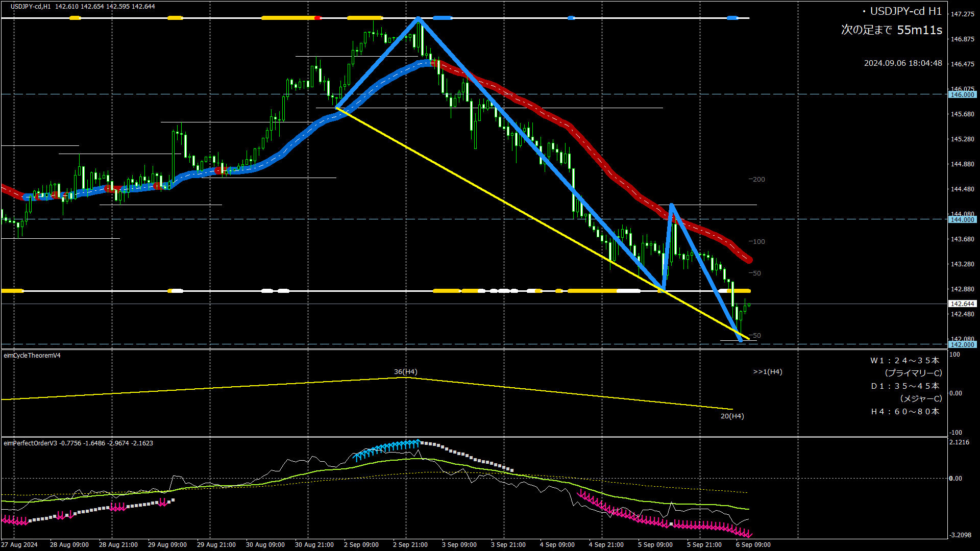980x551 pixels.
Task: Click the 144.000 highlighted price level label
Action: coord(962,219)
